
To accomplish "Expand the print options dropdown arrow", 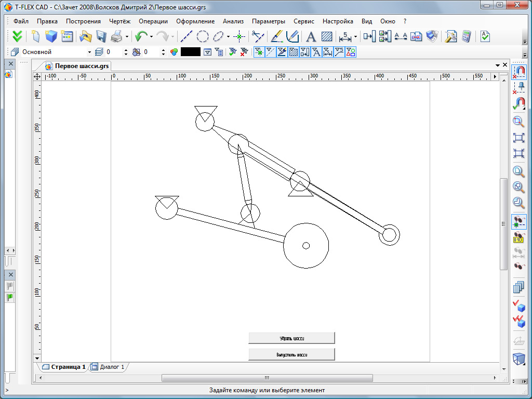I will 127,37.
